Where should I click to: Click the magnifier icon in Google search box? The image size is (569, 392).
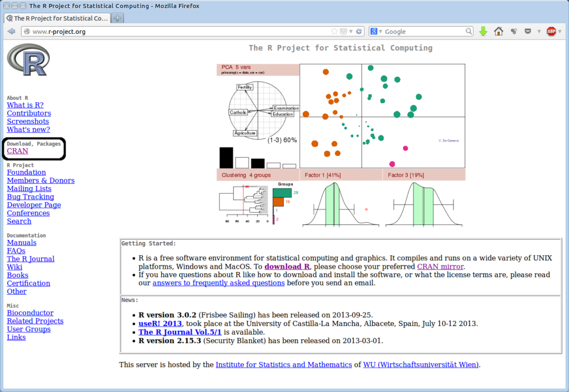pyautogui.click(x=468, y=32)
